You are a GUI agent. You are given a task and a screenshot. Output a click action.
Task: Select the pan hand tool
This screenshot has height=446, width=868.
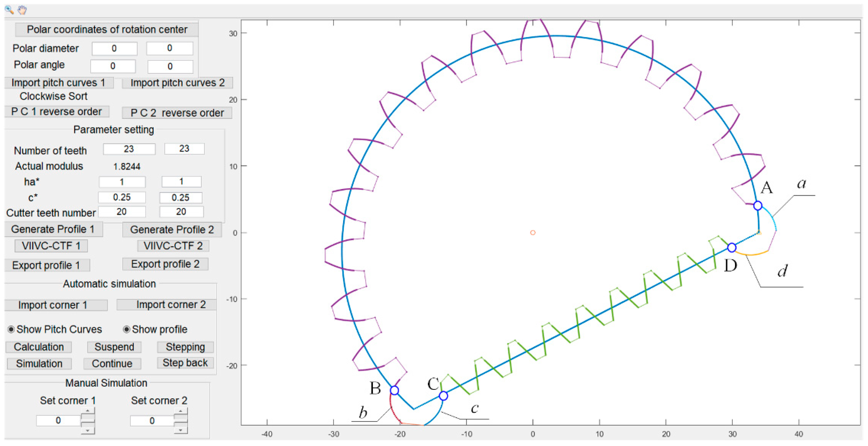tap(22, 10)
